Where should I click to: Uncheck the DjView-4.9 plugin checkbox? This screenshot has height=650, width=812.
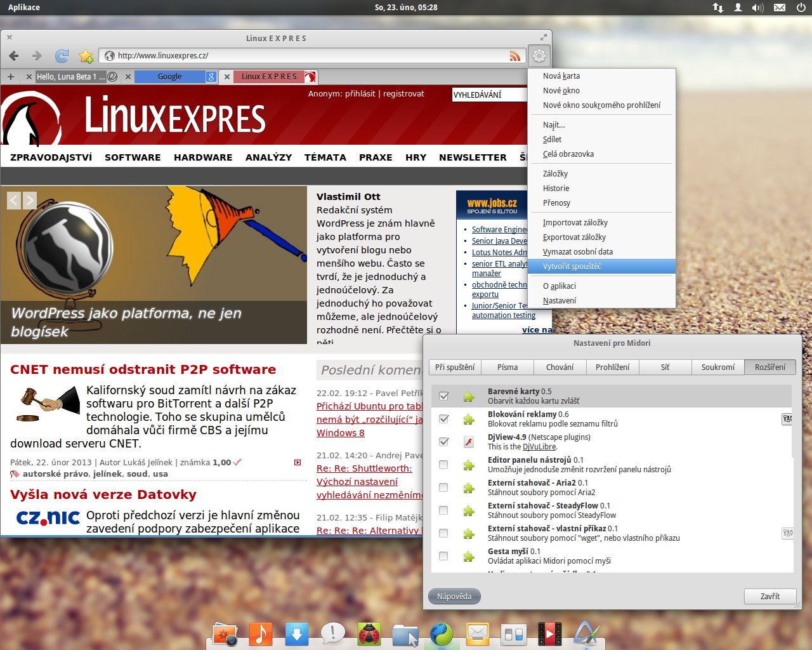point(444,442)
